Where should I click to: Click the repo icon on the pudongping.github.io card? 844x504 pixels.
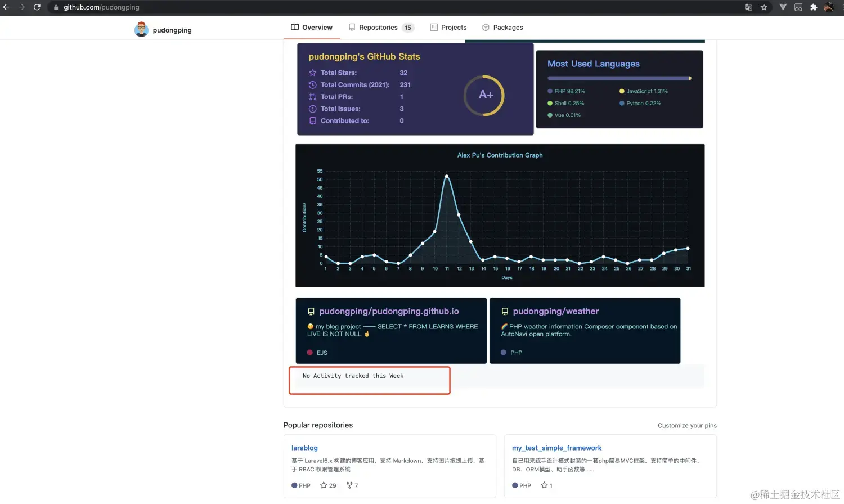311,312
